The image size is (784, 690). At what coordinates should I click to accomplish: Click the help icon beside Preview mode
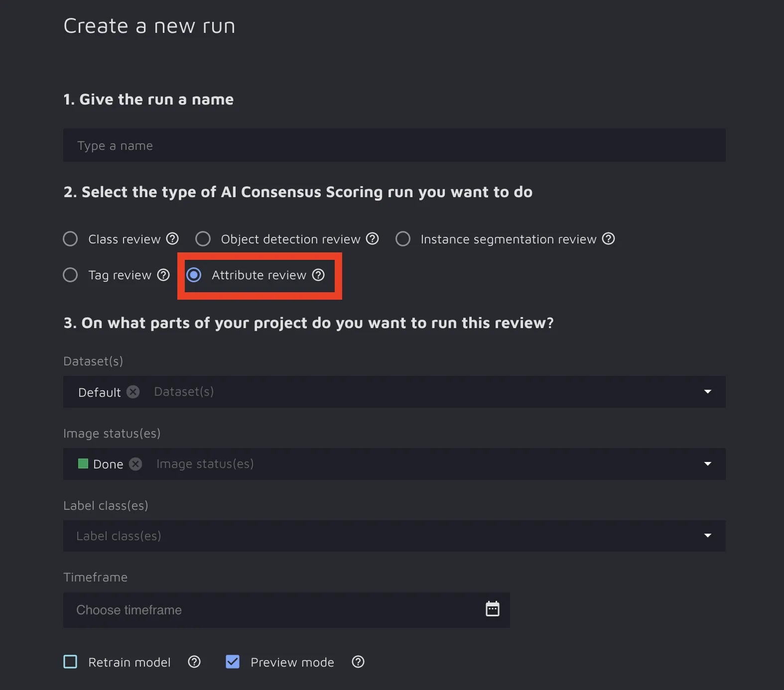click(x=358, y=662)
